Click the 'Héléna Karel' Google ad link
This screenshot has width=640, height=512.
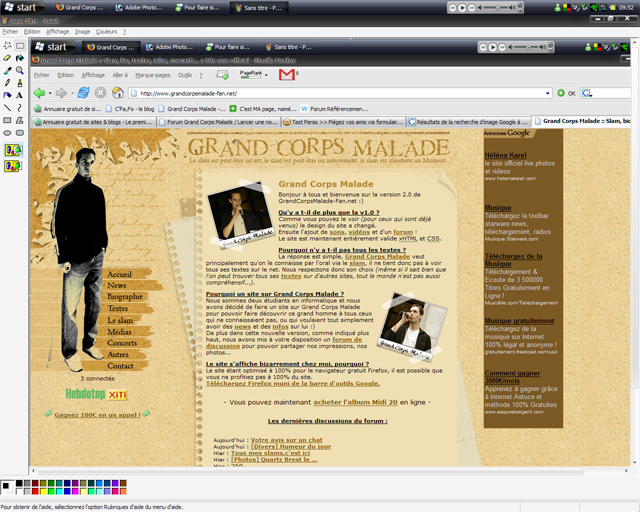pos(505,155)
